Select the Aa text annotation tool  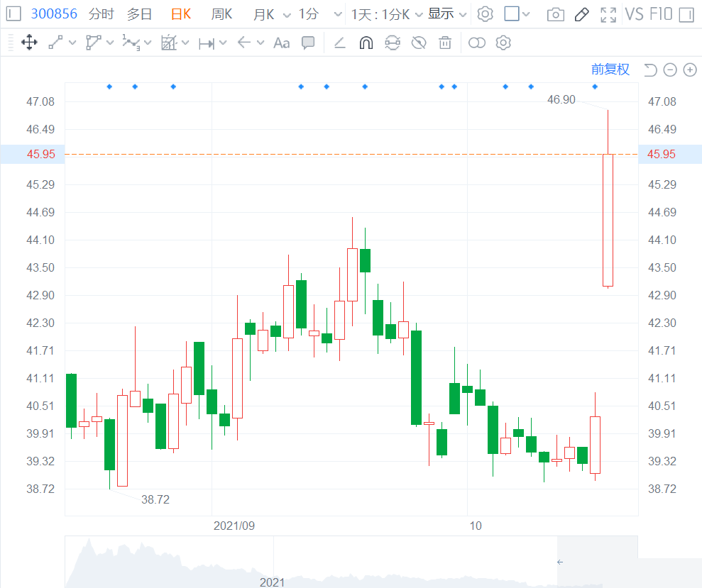coord(282,43)
